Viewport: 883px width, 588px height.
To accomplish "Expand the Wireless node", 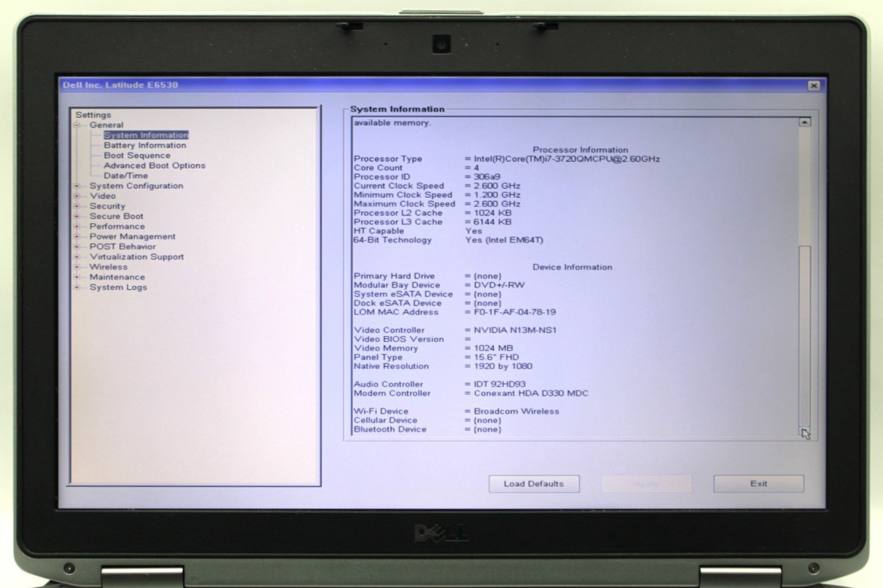I will pos(77,267).
